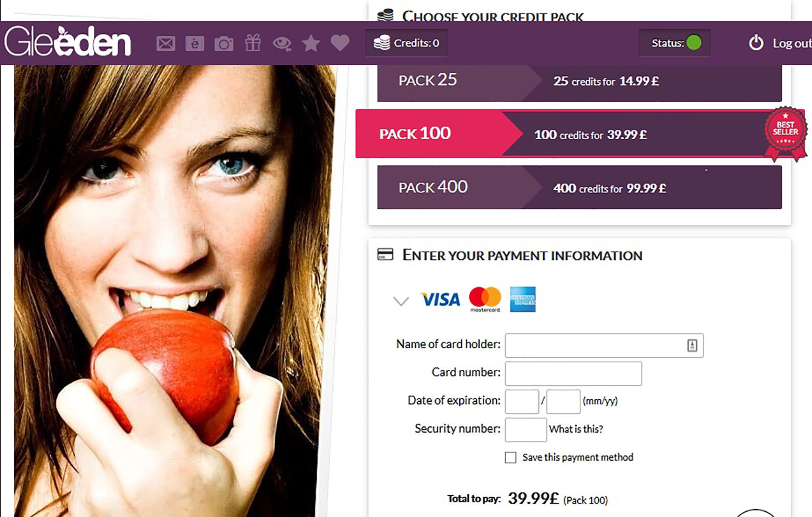Image resolution: width=812 pixels, height=517 pixels.
Task: Click the eye visitors icon
Action: click(282, 43)
